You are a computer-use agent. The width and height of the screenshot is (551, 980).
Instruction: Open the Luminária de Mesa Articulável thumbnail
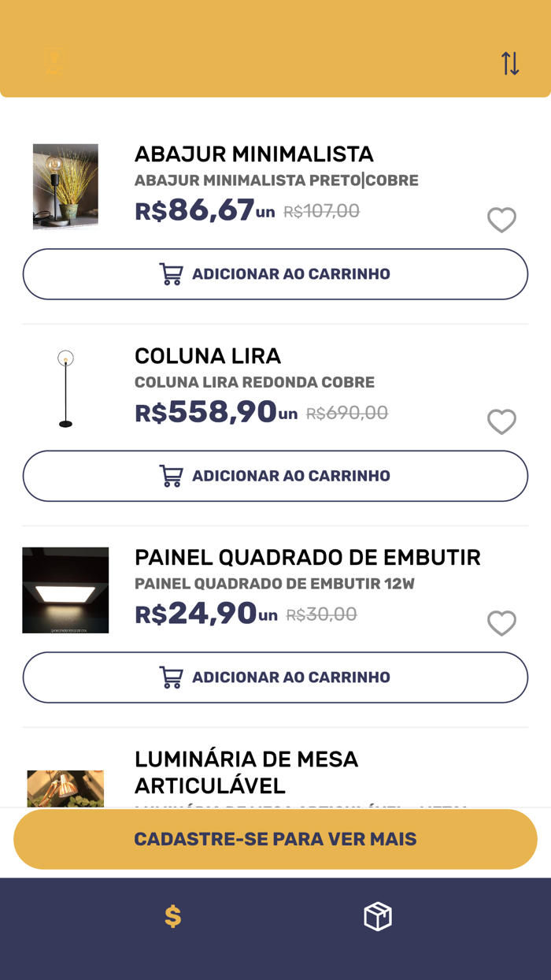tap(65, 788)
